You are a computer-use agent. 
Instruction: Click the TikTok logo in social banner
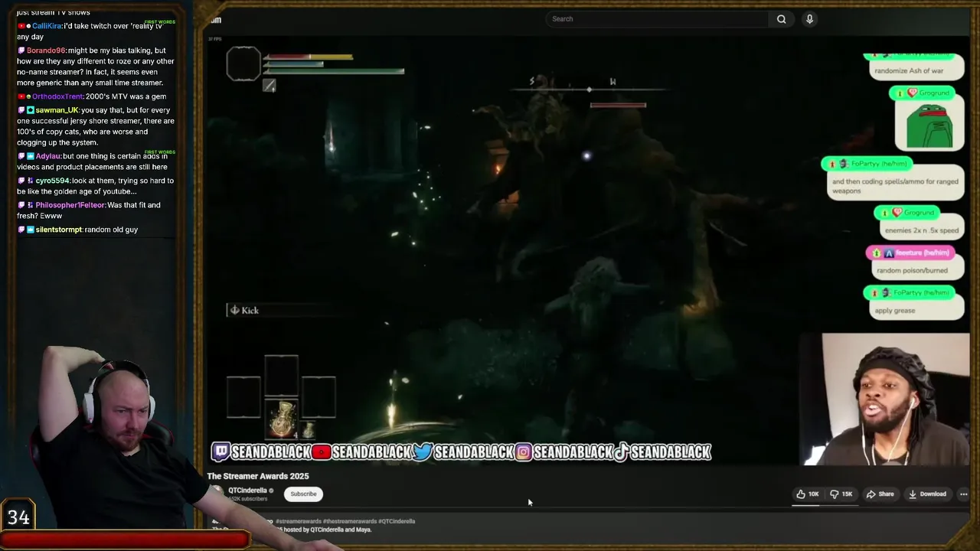[621, 452]
